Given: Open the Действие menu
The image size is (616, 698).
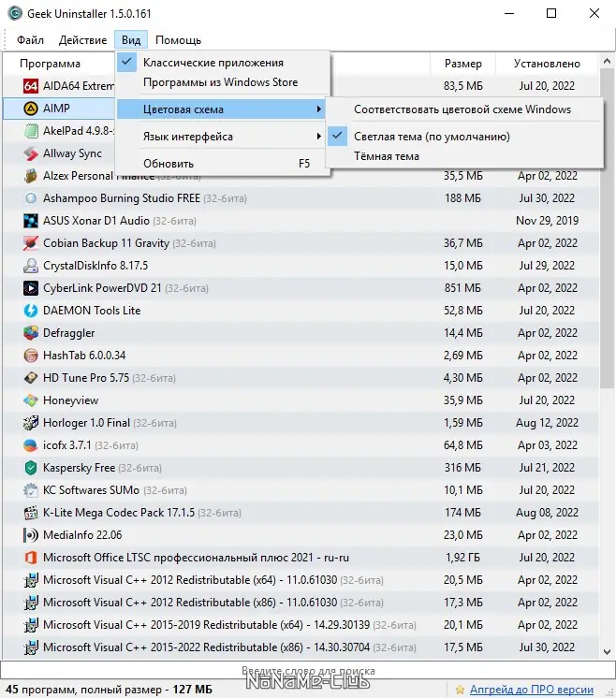Looking at the screenshot, I should pos(82,40).
